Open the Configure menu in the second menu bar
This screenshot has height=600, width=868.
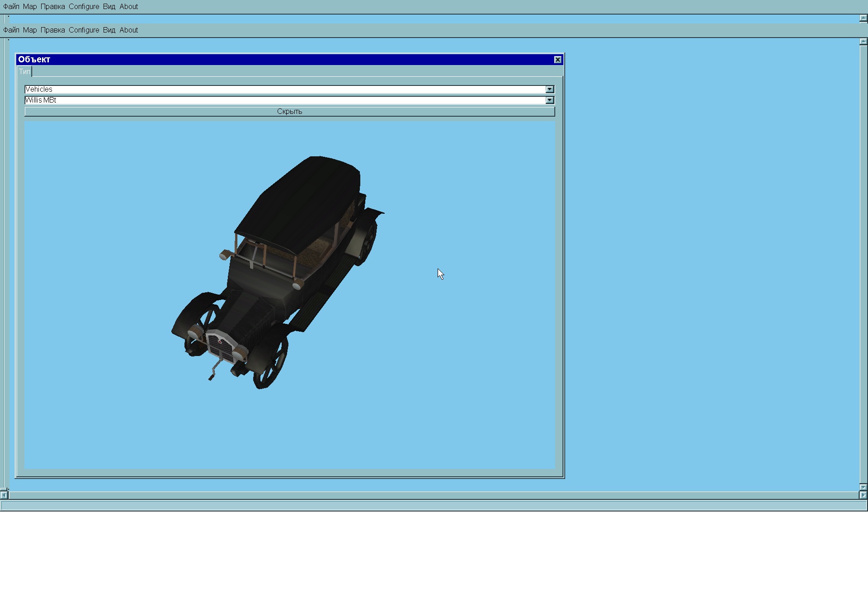84,30
